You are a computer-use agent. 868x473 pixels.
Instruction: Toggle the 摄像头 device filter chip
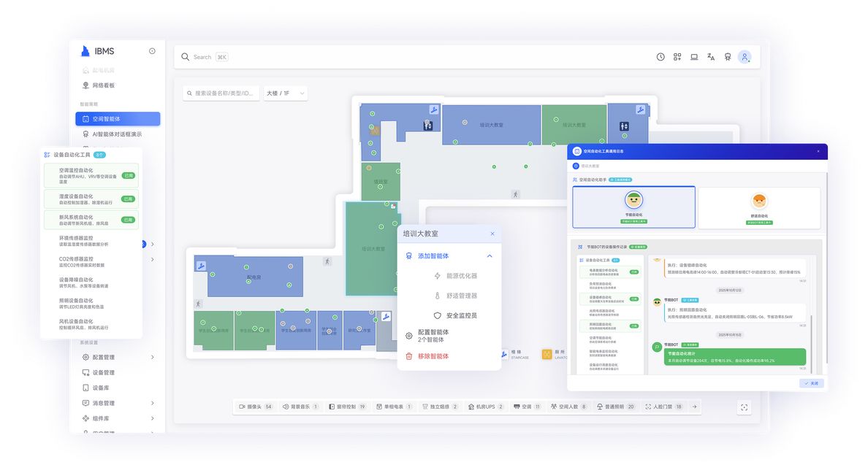[x=256, y=407]
